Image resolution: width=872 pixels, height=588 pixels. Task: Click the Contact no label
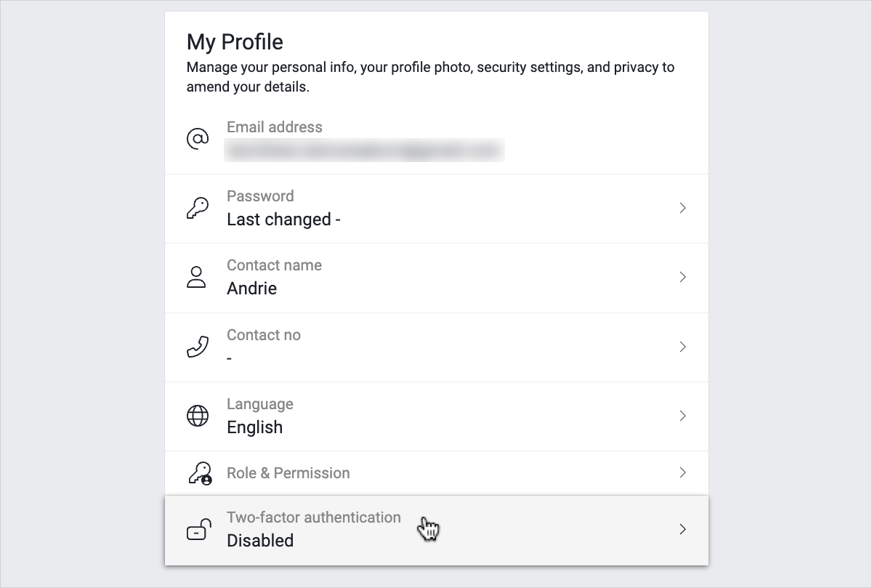(x=263, y=335)
